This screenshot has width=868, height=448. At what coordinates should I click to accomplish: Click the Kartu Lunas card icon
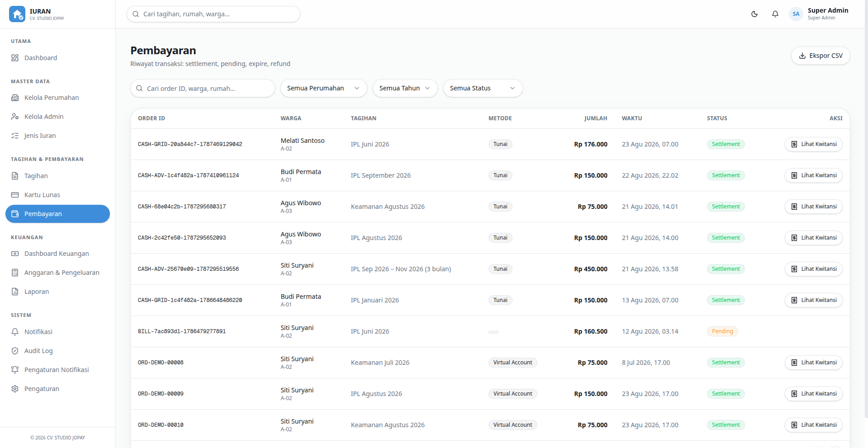tap(15, 195)
